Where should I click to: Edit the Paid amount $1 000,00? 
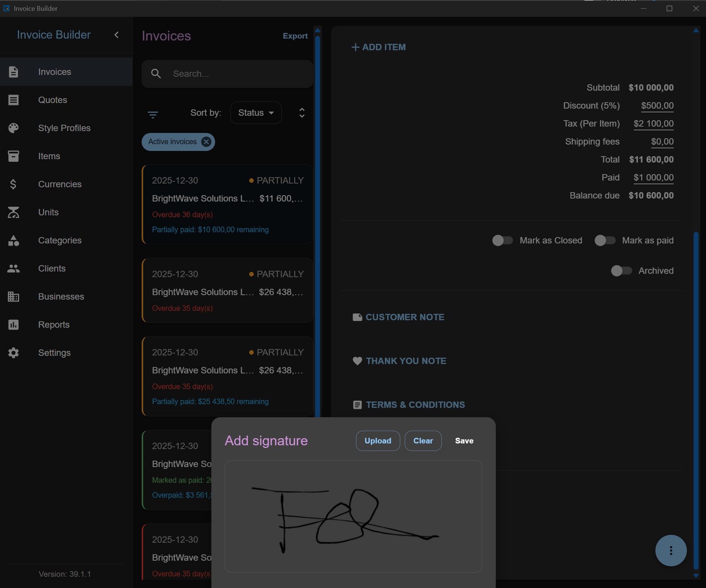(x=654, y=178)
